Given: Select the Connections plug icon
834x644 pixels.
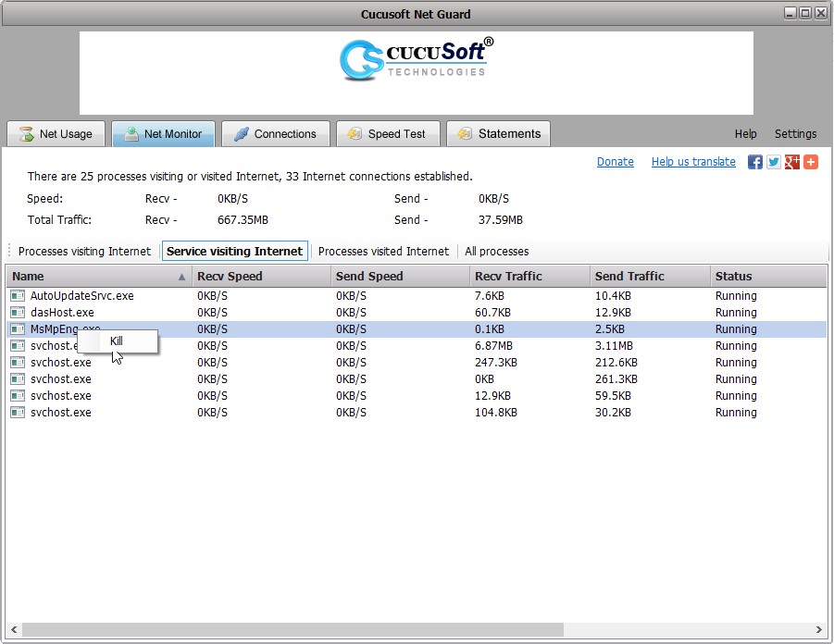Looking at the screenshot, I should pos(243,133).
